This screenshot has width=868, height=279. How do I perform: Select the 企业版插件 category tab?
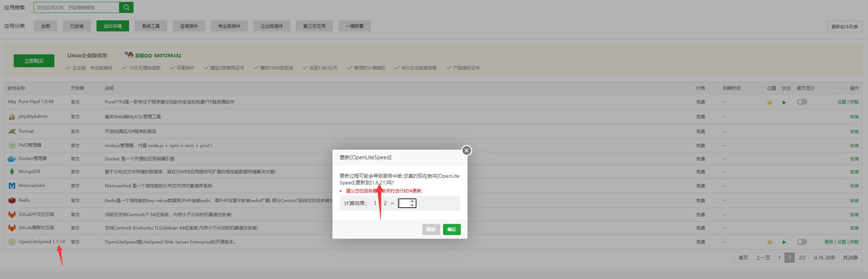click(272, 26)
